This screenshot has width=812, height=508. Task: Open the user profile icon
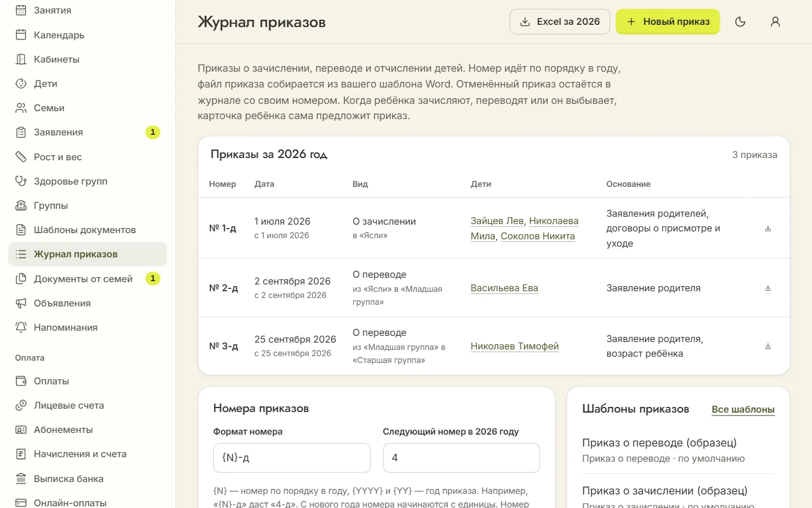point(775,21)
